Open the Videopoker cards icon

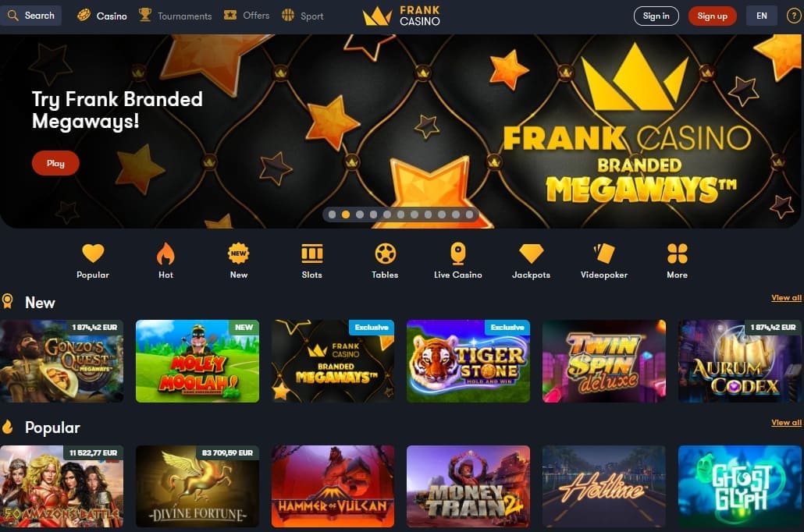pos(604,254)
